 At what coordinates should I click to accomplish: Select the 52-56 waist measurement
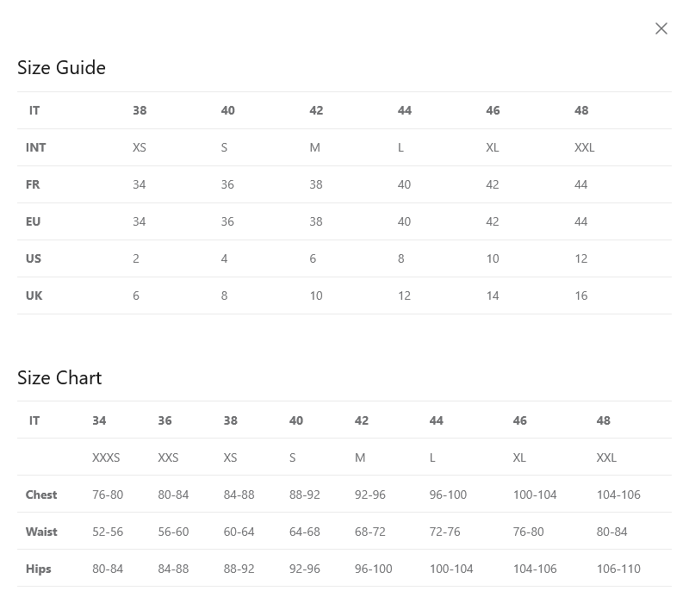(x=108, y=532)
